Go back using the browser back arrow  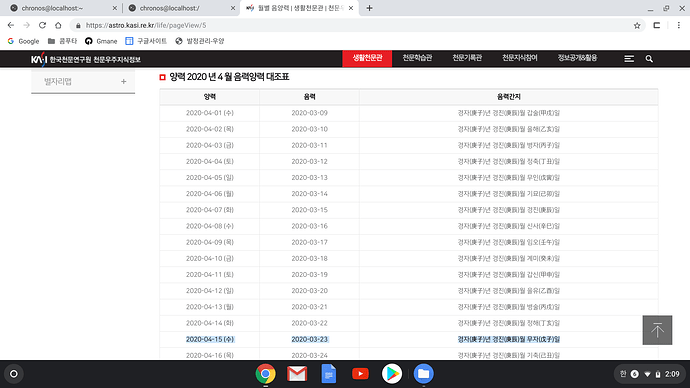pyautogui.click(x=11, y=26)
